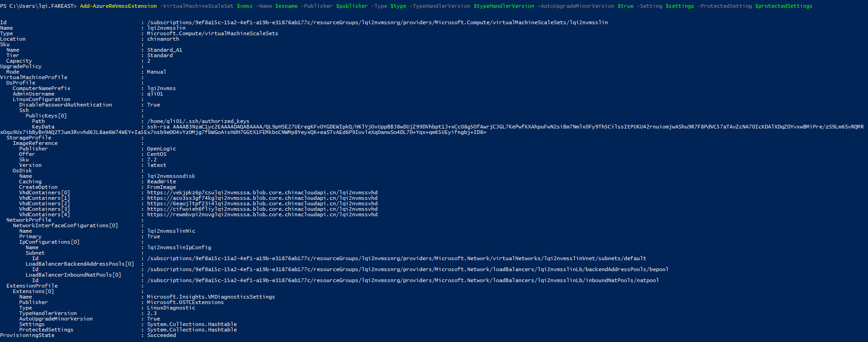Open the VhdContainers[0] blob storage URL
This screenshot has width=868, height=342.
click(x=262, y=192)
